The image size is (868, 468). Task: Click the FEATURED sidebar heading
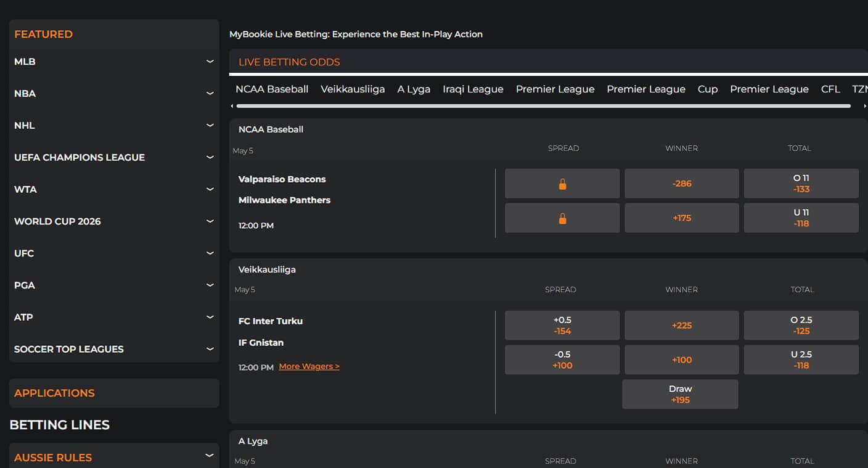coord(43,35)
